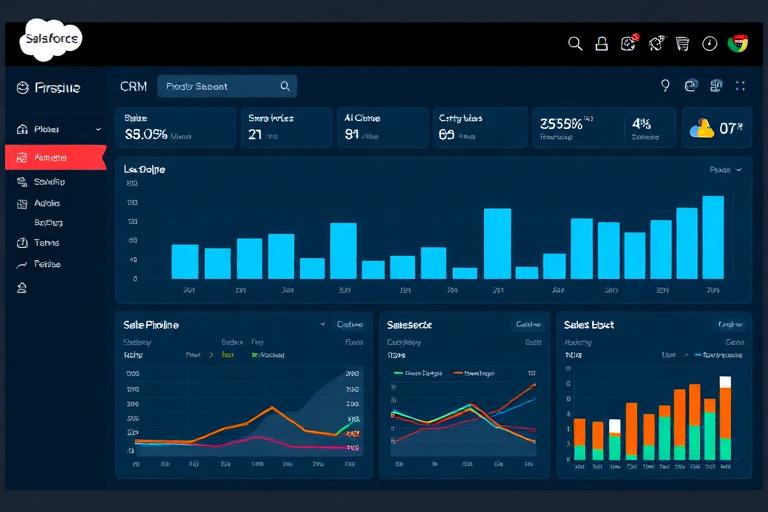Click the globe icon near the four dots
The height and width of the screenshot is (512, 768).
click(716, 86)
